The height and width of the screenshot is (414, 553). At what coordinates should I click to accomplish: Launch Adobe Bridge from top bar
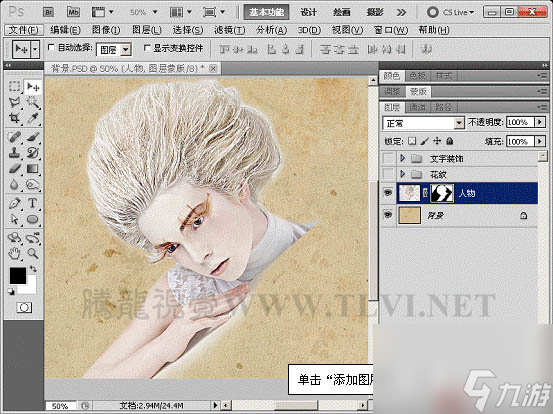[x=49, y=12]
